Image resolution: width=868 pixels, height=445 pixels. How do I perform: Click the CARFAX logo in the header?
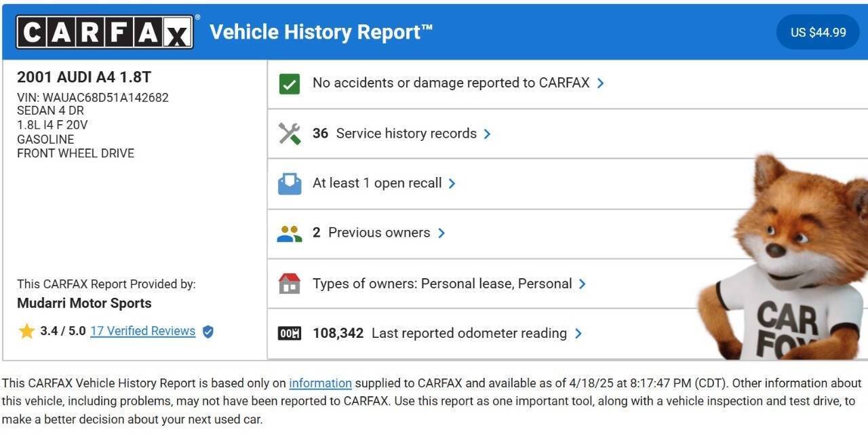pos(105,32)
